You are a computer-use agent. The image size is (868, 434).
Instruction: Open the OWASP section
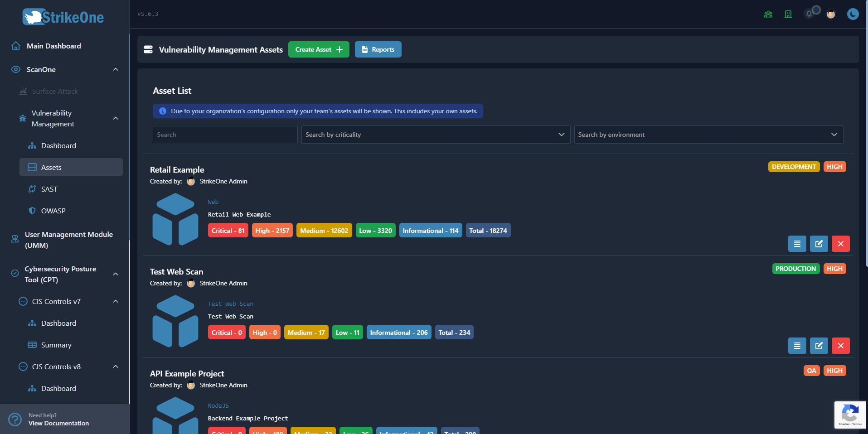coord(53,211)
